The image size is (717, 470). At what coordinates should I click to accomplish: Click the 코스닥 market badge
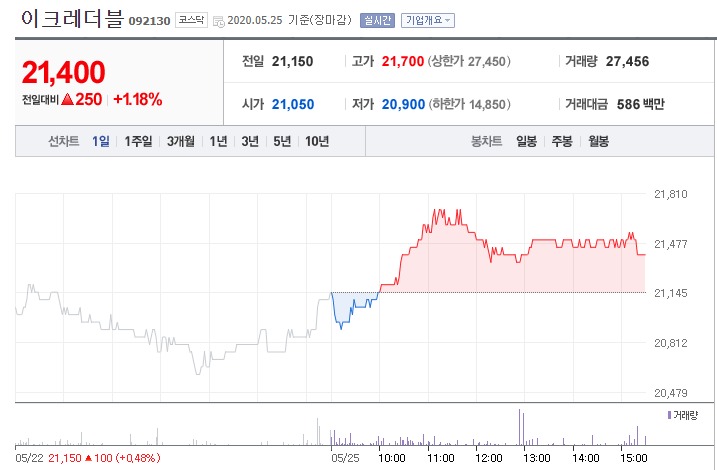pos(191,20)
